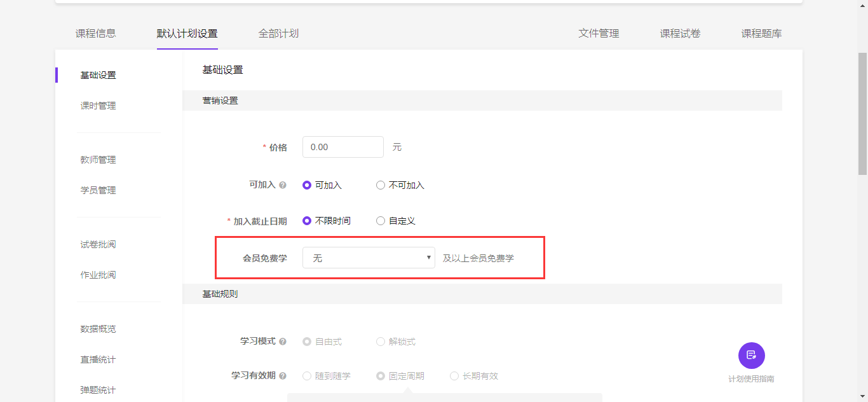Screen dimensions: 868x402
Task: Open 教师管理 in the sidebar
Action: pyautogui.click(x=98, y=160)
